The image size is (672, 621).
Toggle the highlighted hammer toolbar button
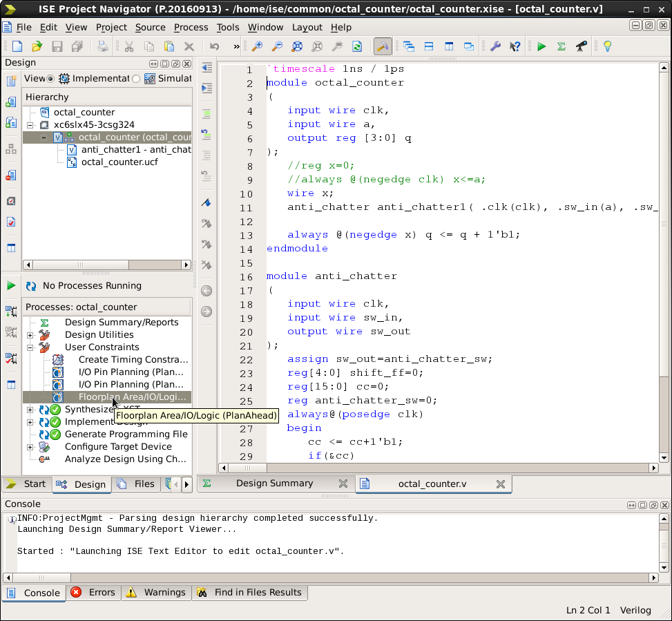[383, 46]
